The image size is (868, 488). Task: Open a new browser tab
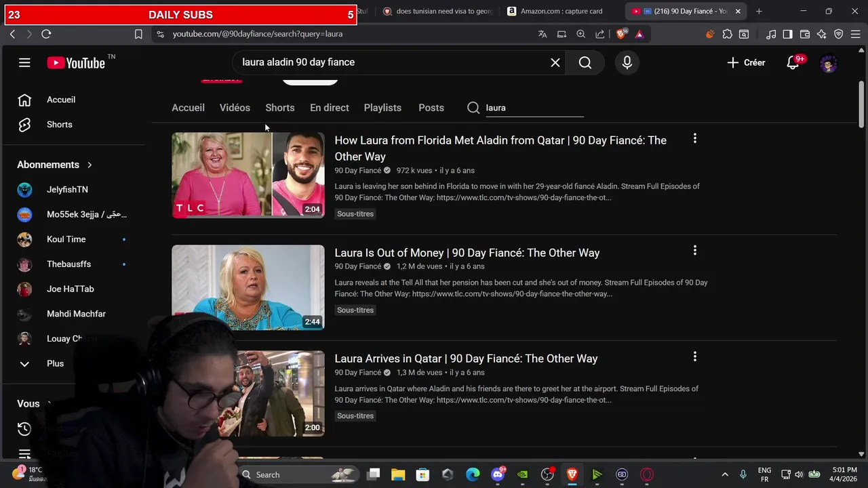tap(759, 11)
